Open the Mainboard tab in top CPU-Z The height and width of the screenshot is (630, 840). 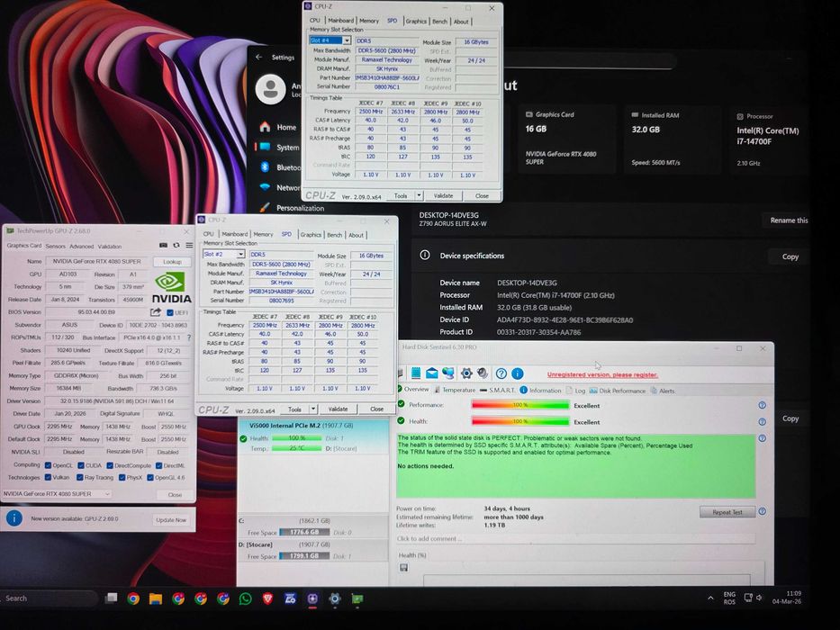[340, 21]
